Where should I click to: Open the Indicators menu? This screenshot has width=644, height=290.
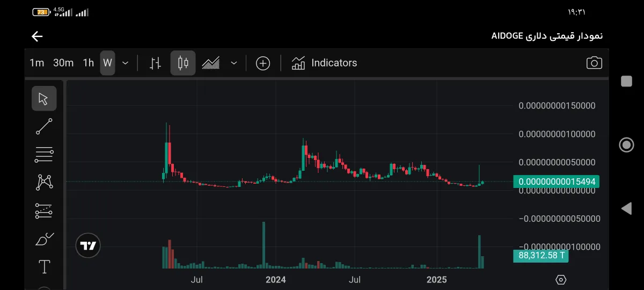[324, 63]
